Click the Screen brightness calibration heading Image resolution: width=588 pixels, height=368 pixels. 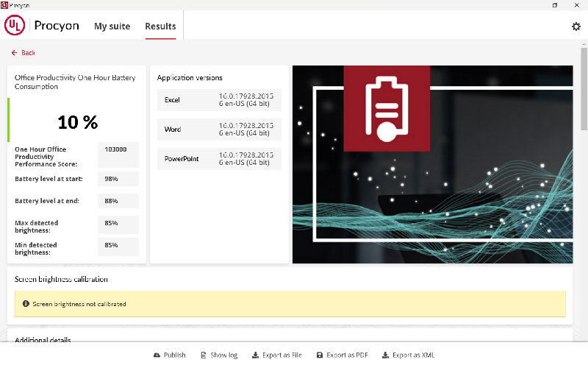pos(61,279)
